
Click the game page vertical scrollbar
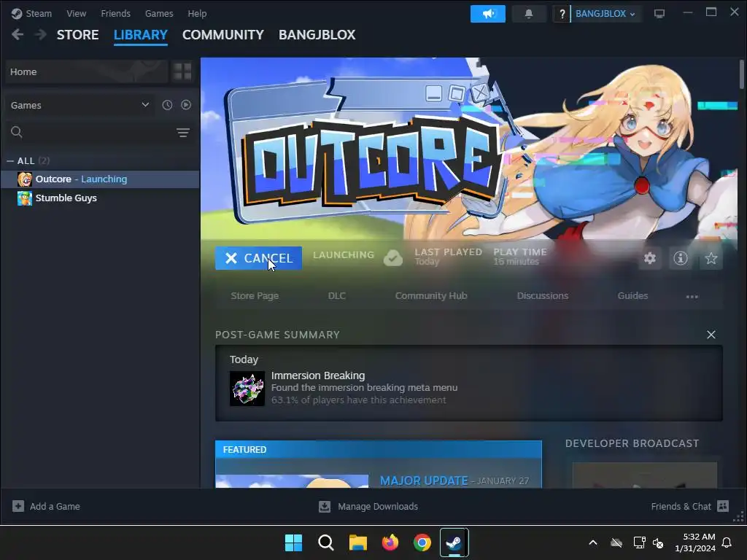coord(742,74)
